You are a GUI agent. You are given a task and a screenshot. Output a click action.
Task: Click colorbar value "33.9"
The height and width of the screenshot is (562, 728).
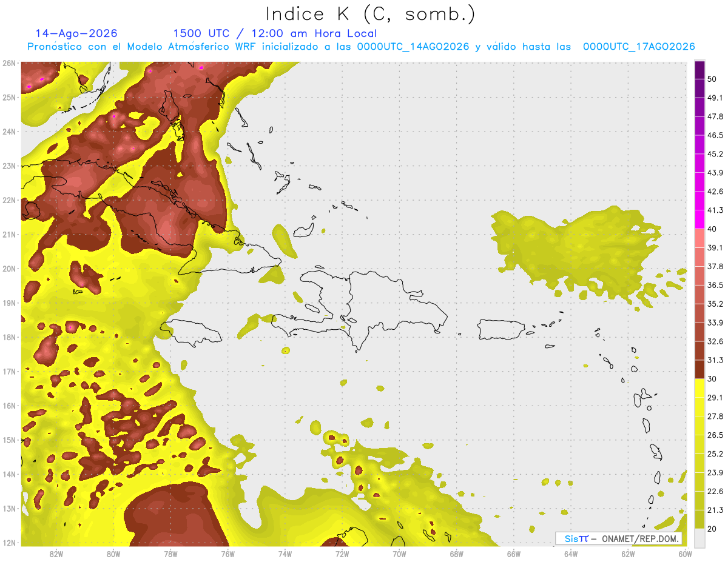point(715,323)
